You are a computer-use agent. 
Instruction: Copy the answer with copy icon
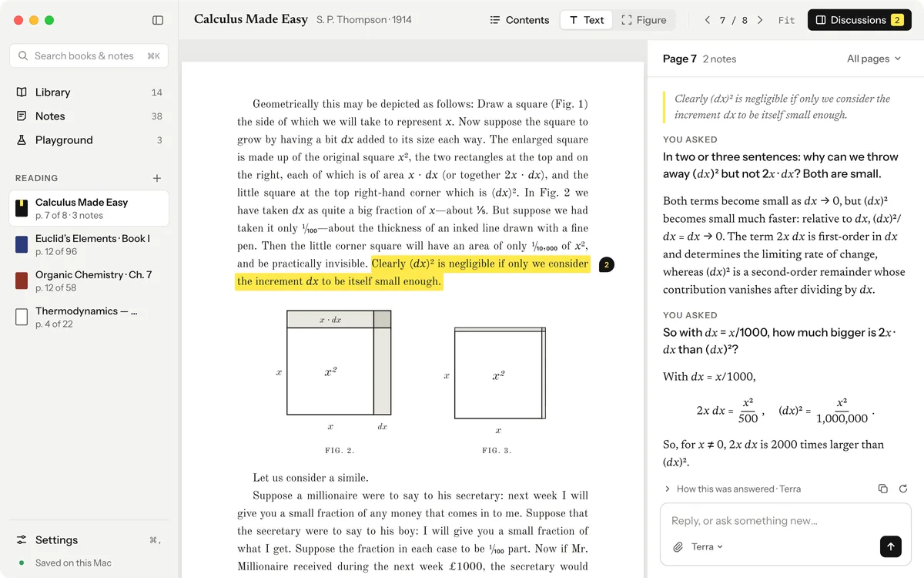tap(883, 489)
